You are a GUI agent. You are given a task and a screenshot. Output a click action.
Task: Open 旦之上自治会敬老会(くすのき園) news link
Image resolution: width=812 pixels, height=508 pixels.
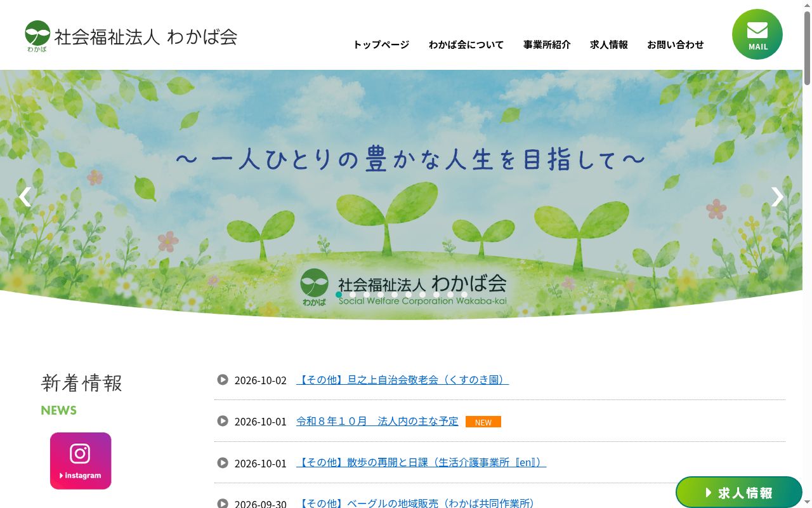pos(402,380)
